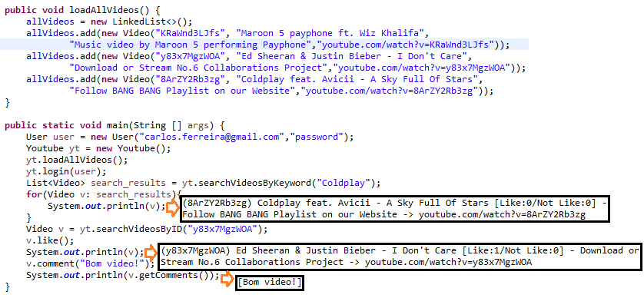
Task: Click the 'args' parameter of main
Action: 199,126
